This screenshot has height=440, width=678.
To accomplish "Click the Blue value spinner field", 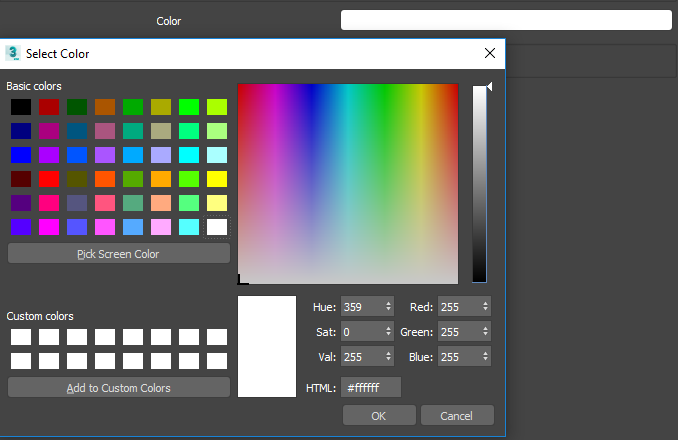I will 460,357.
